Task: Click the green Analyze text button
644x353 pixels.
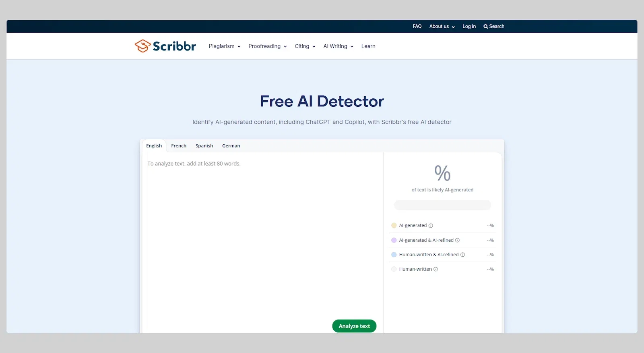Action: pos(354,326)
